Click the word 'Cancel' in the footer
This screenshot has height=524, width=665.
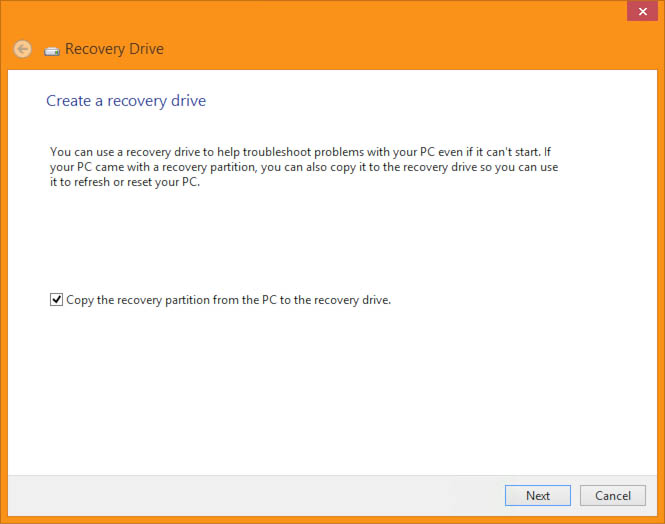click(x=613, y=495)
